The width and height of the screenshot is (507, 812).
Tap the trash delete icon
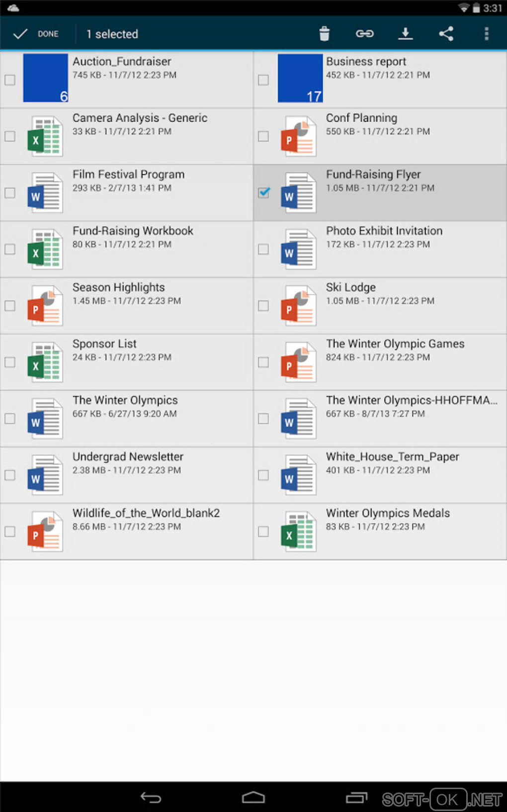pyautogui.click(x=324, y=34)
